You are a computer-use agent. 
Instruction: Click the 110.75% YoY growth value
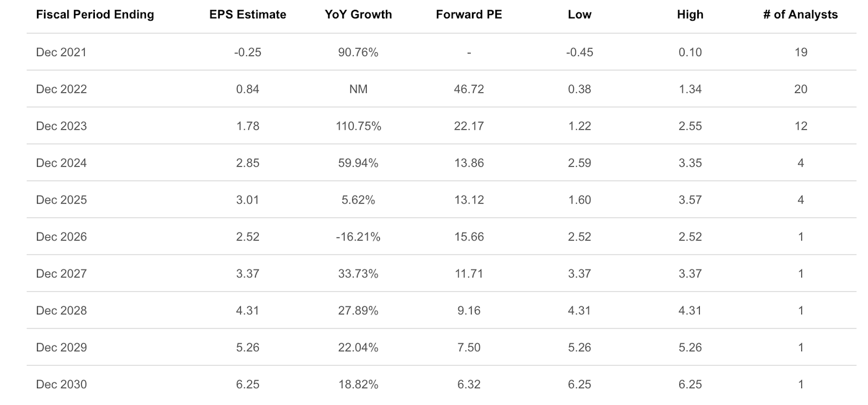(358, 126)
